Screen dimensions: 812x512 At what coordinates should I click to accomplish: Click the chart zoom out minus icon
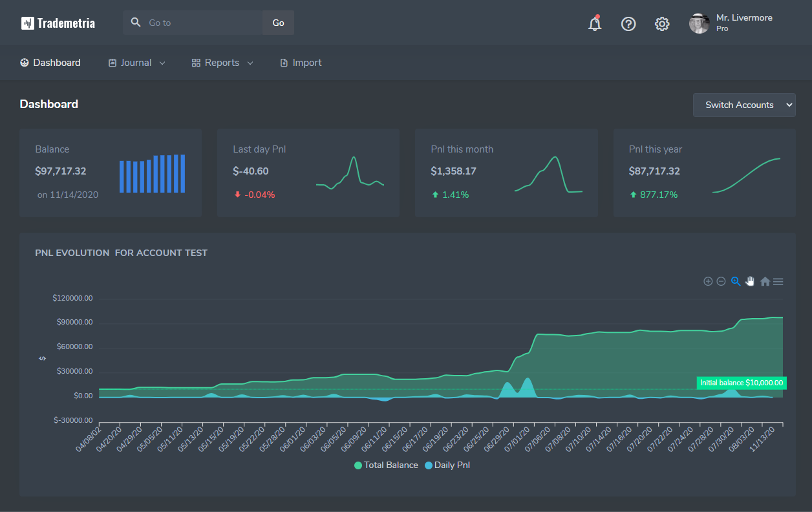pos(721,281)
